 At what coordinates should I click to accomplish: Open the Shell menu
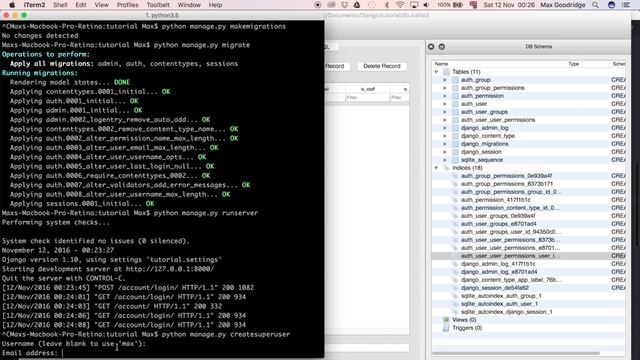click(x=60, y=5)
